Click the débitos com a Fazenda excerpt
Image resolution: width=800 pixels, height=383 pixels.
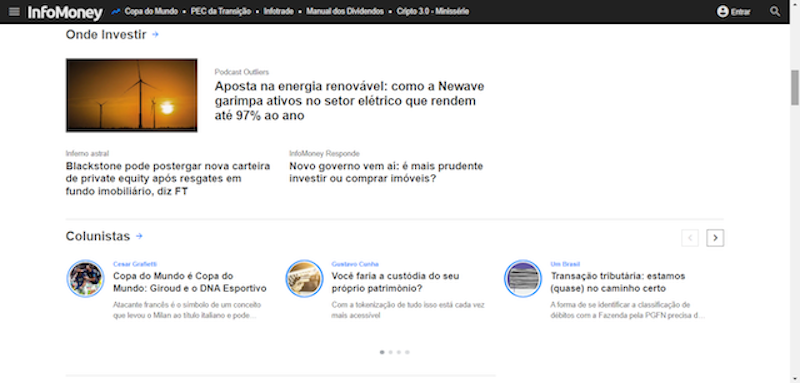tap(628, 311)
